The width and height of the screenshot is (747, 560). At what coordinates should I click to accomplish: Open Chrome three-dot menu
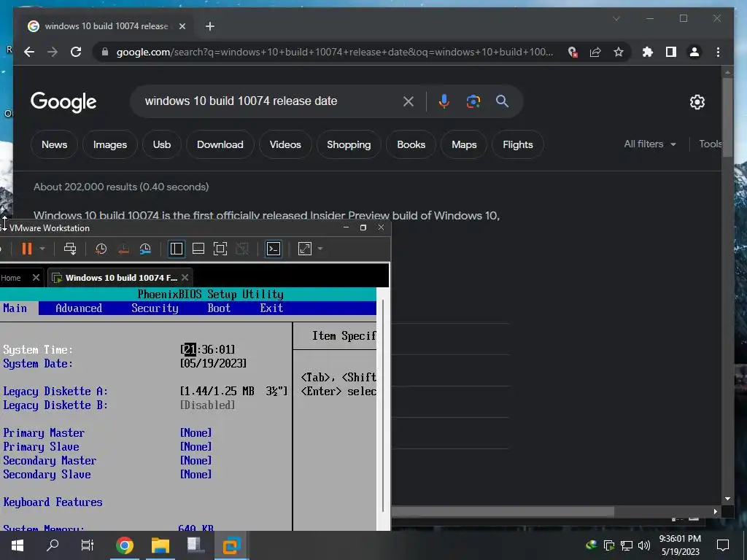point(718,52)
